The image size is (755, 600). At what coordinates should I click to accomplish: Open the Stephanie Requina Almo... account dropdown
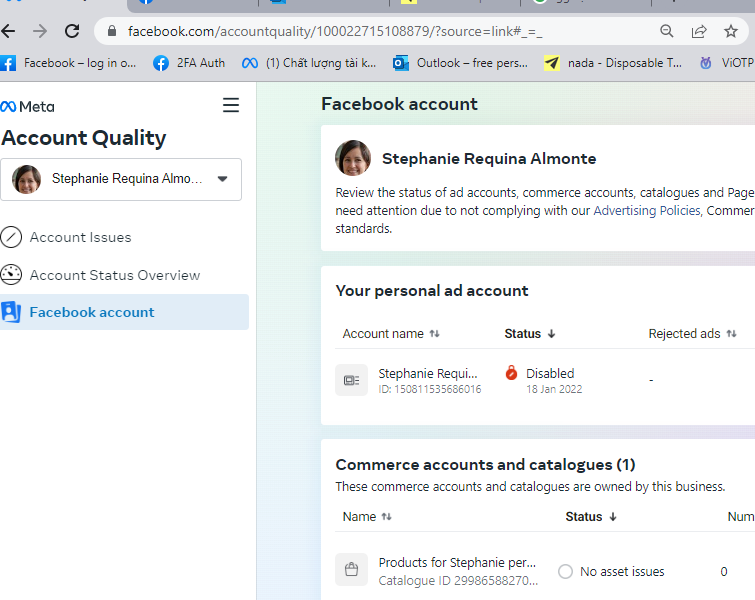click(x=121, y=179)
